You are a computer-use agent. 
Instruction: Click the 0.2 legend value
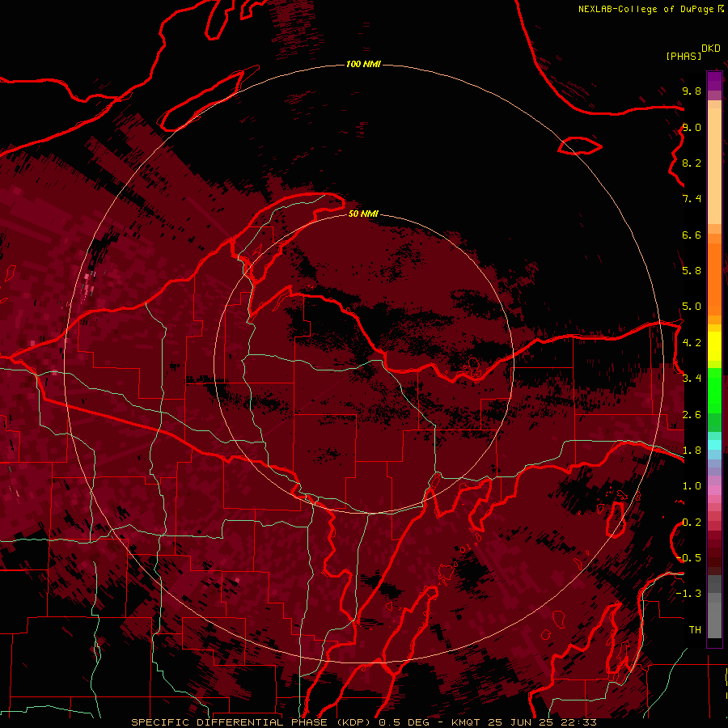coord(692,523)
